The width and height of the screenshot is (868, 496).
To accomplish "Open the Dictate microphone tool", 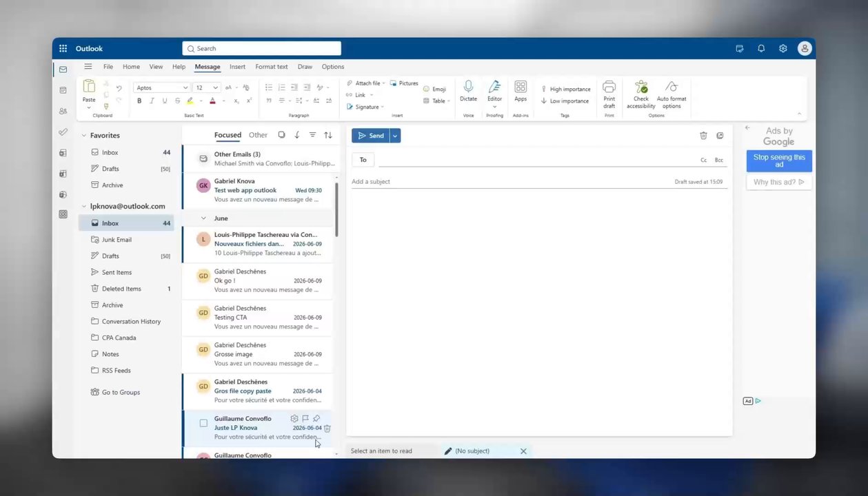I will coord(469,91).
